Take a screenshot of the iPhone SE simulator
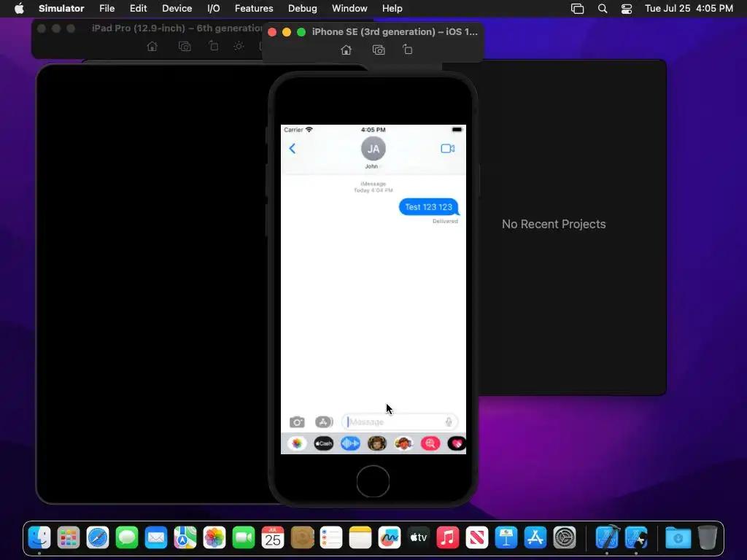Image resolution: width=747 pixels, height=560 pixels. pos(379,50)
